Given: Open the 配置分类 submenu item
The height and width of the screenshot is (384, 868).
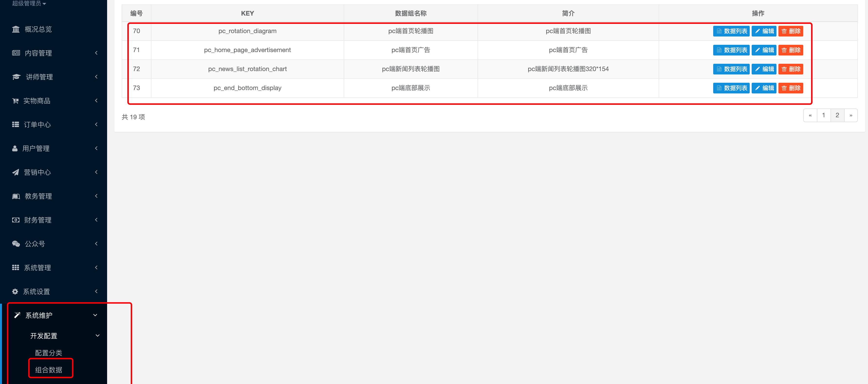Looking at the screenshot, I should tap(48, 353).
